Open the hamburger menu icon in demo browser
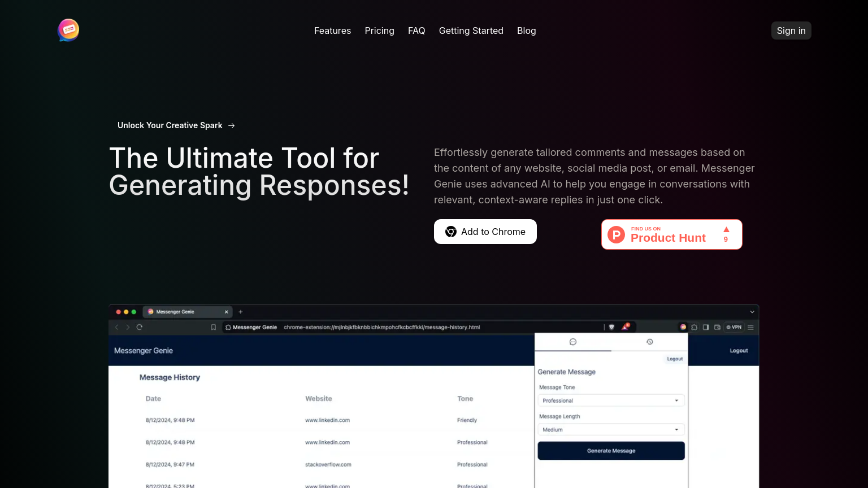Screen dimensions: 868x488 [x=750, y=327]
